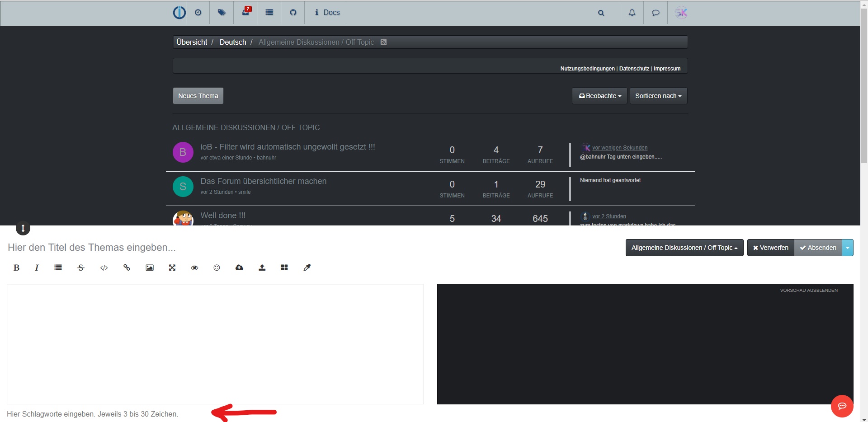Image resolution: width=868 pixels, height=422 pixels.
Task: Click the Neues Thema button
Action: 198,96
